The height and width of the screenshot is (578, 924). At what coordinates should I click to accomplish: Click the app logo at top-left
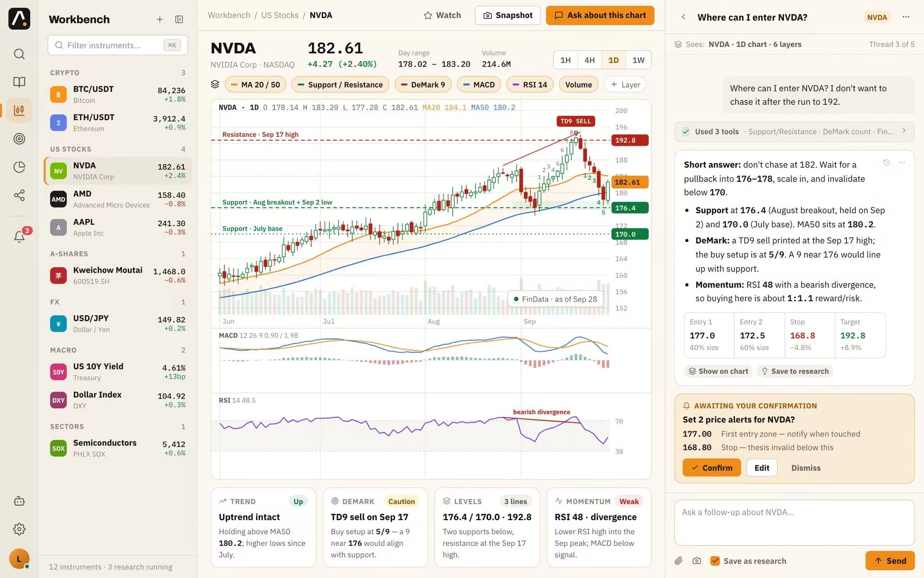(x=19, y=19)
